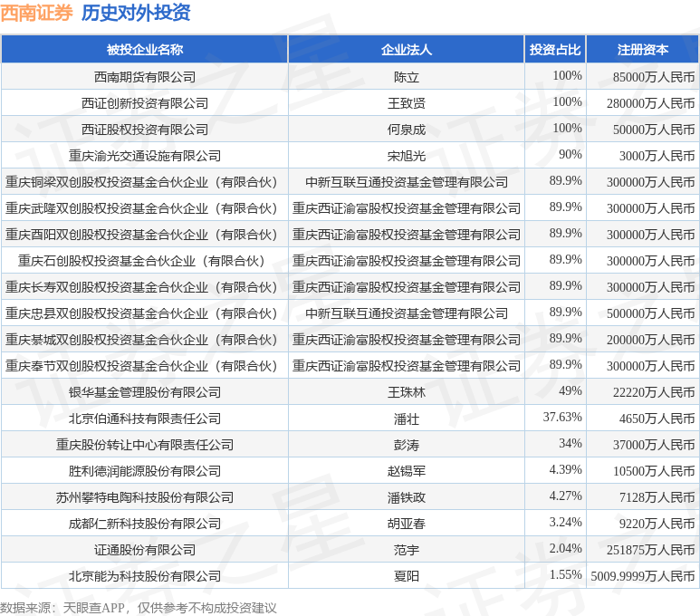Click 重庆西证渝富股权投资基金管理有限公司 in 武隆 row
Screen dimensions: 700x616
click(x=407, y=208)
